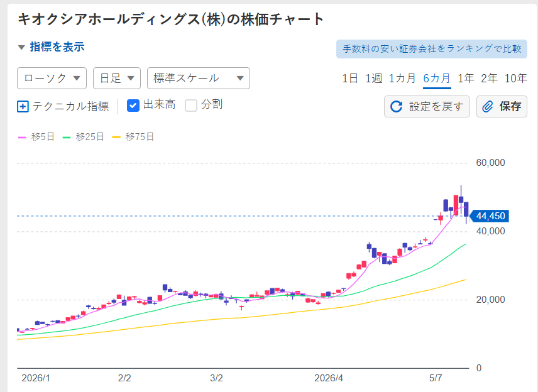This screenshot has height=392, width=538.
Task: Select the 1年 period tab
Action: click(x=466, y=78)
